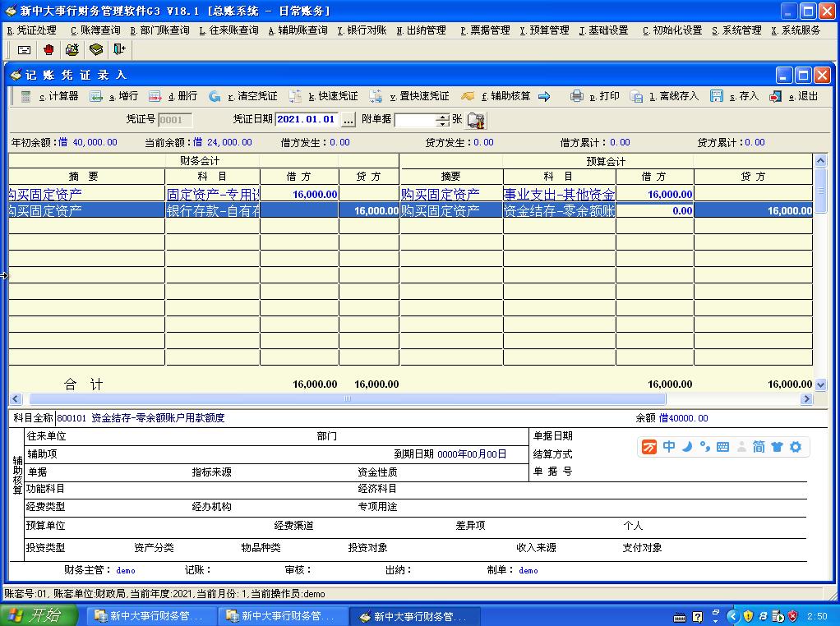The height and width of the screenshot is (626, 840).
Task: Open the IME soft keyboard icon
Action: 722,447
